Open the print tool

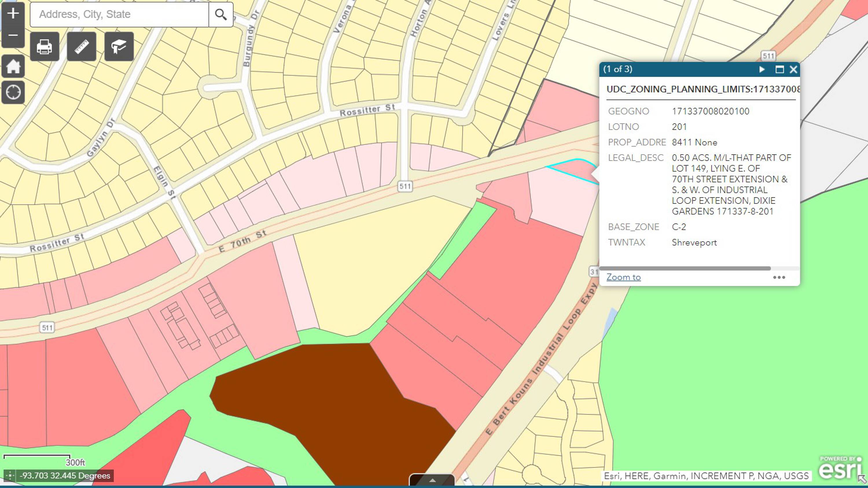coord(45,47)
